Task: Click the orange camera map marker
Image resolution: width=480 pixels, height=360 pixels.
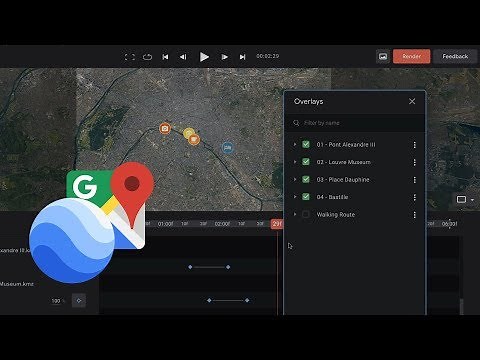Action: coord(165,128)
